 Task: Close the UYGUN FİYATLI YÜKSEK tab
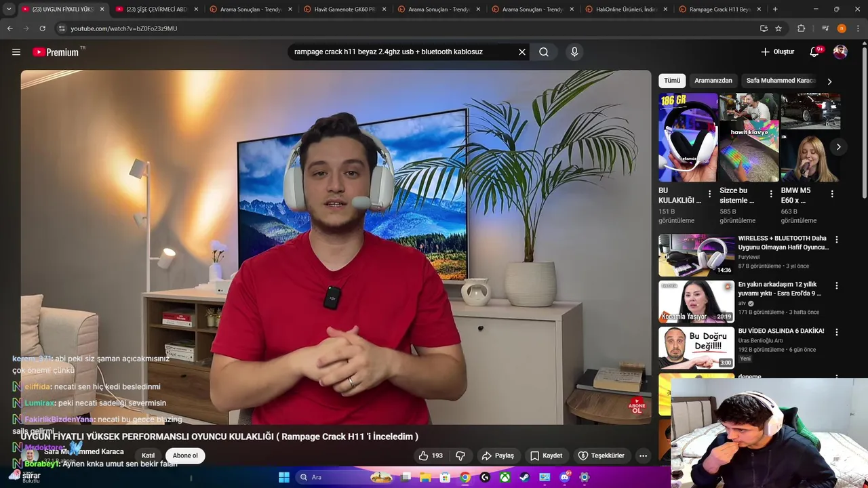coord(102,9)
